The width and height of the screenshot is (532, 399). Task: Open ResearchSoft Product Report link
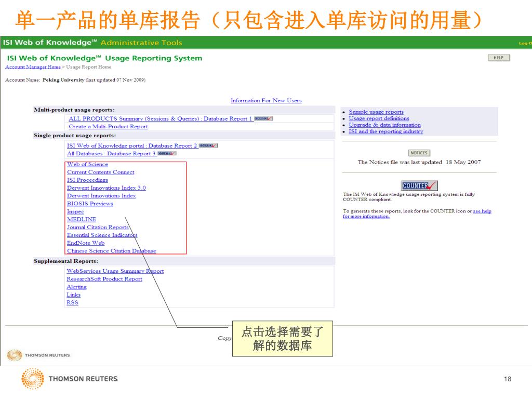coord(104,279)
